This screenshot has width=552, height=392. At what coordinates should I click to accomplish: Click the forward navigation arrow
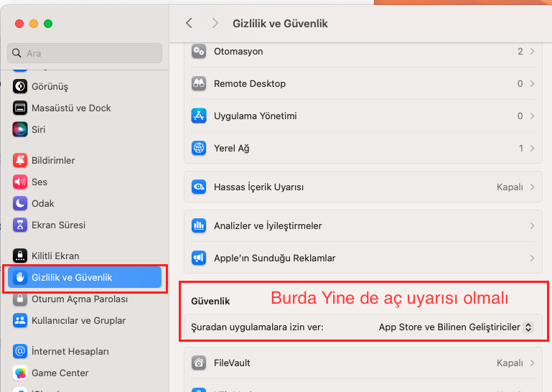[x=215, y=23]
